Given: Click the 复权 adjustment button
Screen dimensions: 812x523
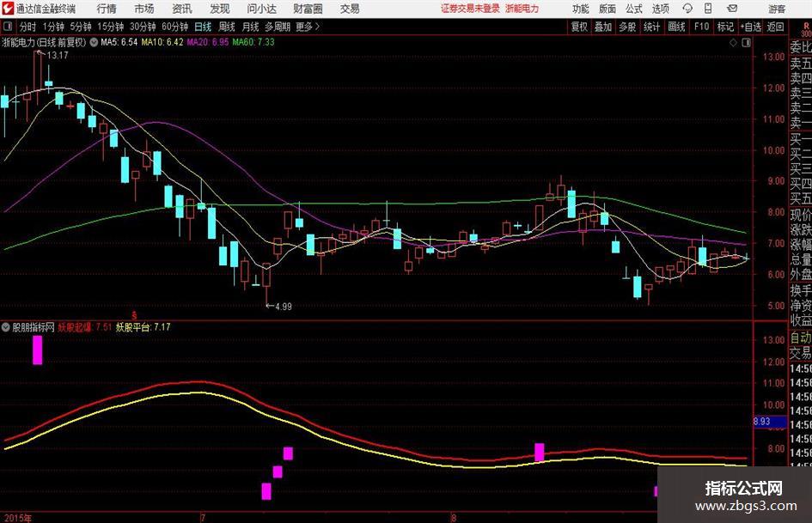Looking at the screenshot, I should [579, 27].
